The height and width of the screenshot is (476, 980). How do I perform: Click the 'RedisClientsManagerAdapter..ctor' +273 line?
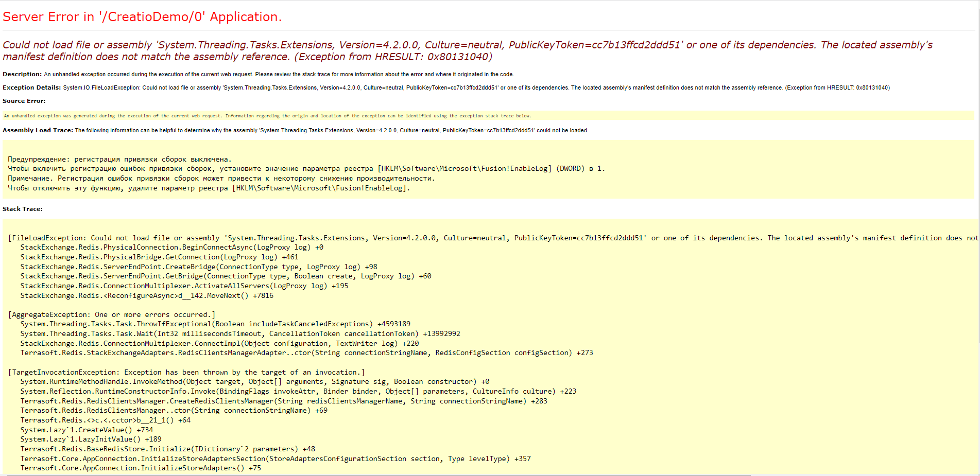click(x=307, y=353)
